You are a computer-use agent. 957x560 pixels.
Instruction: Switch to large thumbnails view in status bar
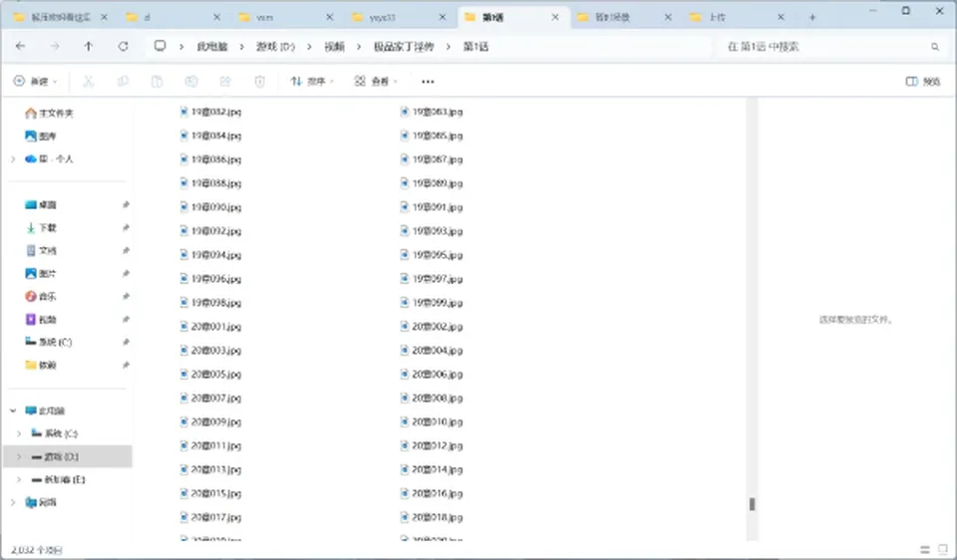click(943, 550)
